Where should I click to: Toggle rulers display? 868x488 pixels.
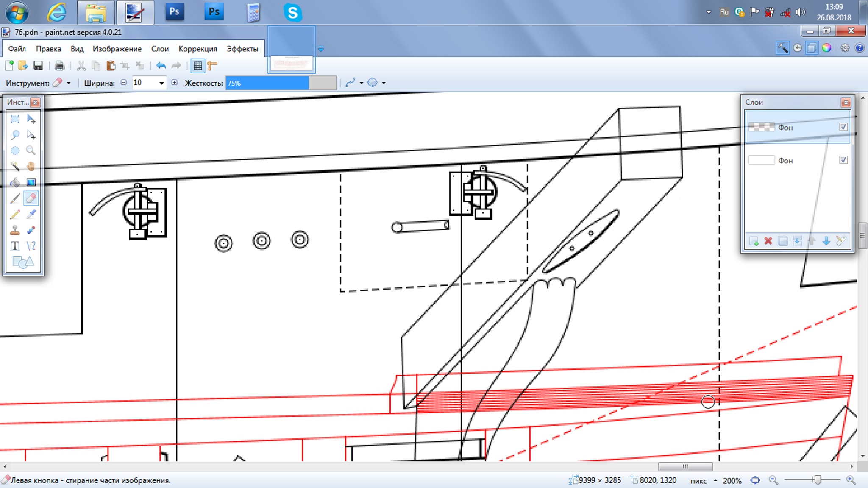pyautogui.click(x=212, y=65)
